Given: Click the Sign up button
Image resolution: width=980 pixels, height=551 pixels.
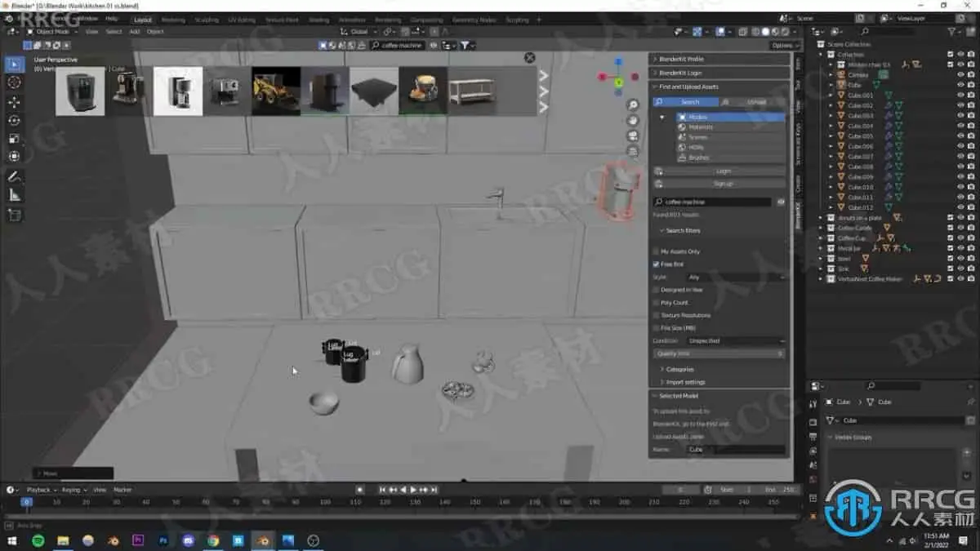Looking at the screenshot, I should [723, 183].
